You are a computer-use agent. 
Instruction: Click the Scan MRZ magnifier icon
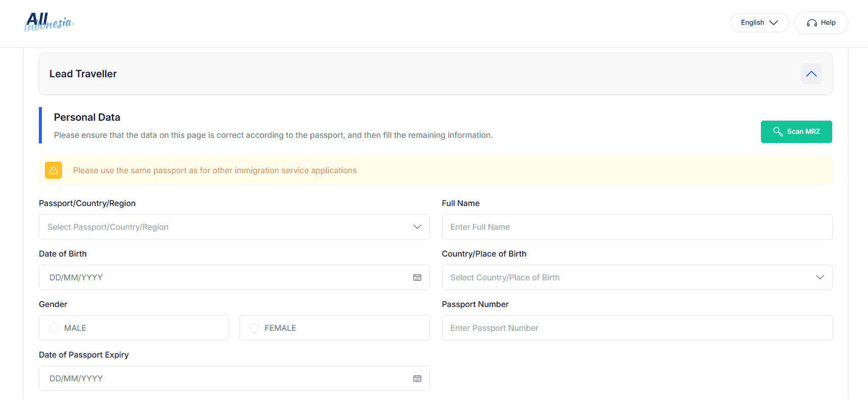point(778,132)
